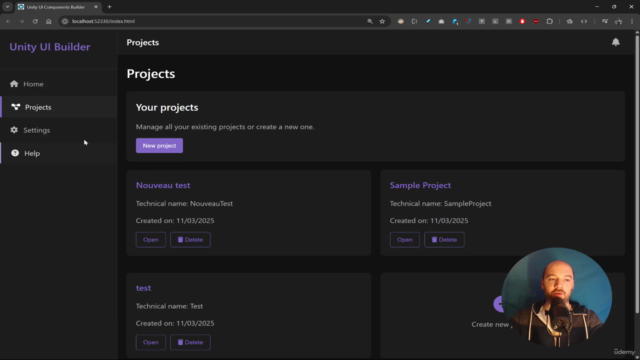Click the red record extension icon

click(522, 21)
